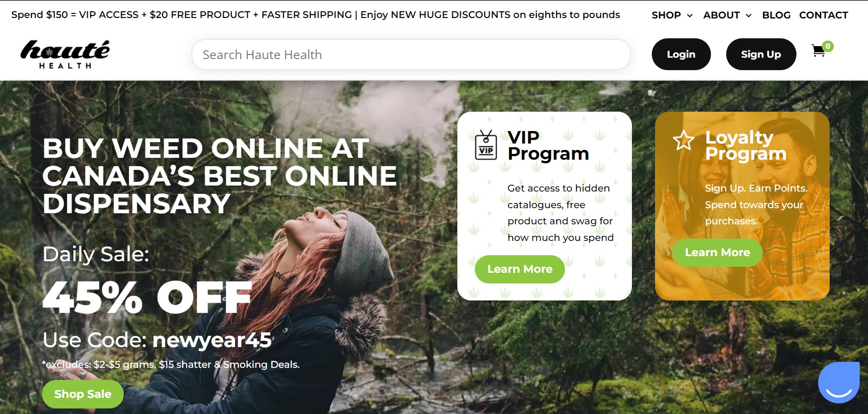Focus the Search Haute Health field
This screenshot has width=868, height=414.
point(411,54)
